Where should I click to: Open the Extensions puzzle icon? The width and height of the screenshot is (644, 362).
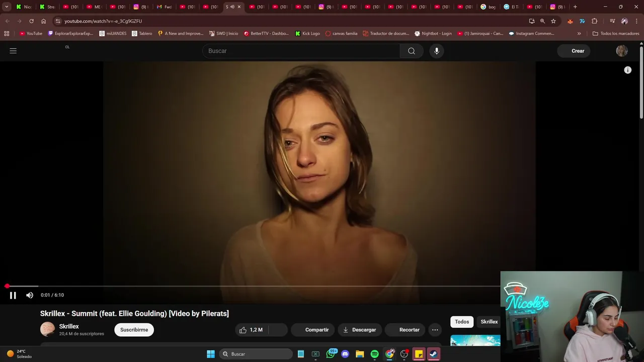coord(594,21)
